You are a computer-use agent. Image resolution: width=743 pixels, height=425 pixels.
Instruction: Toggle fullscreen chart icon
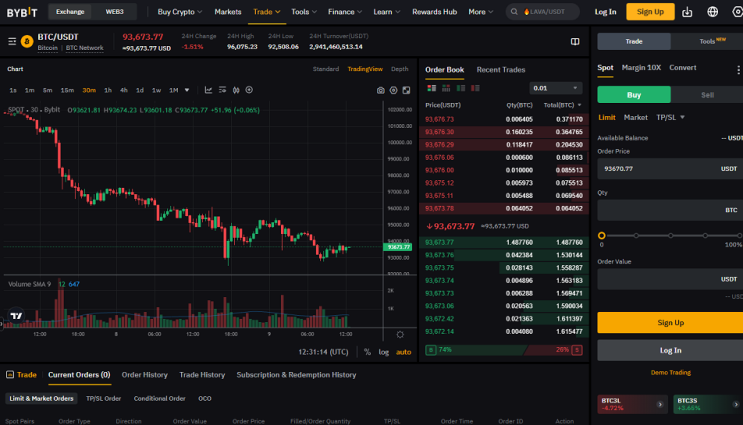pyautogui.click(x=406, y=90)
